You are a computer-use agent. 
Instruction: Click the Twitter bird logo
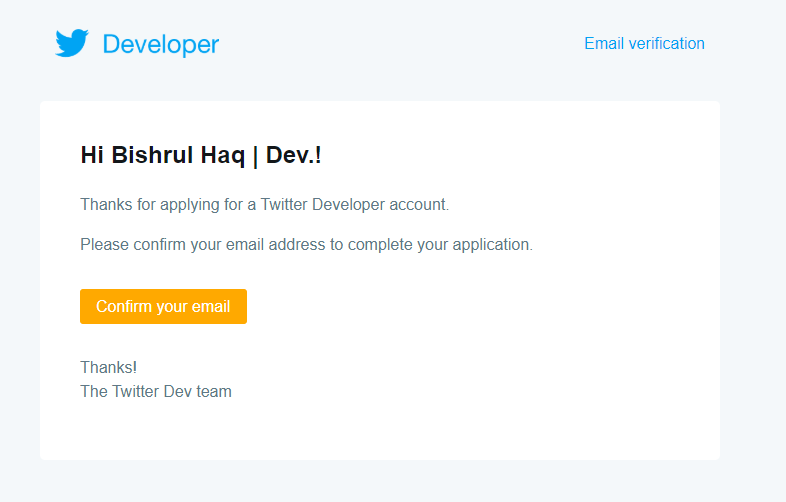click(72, 43)
